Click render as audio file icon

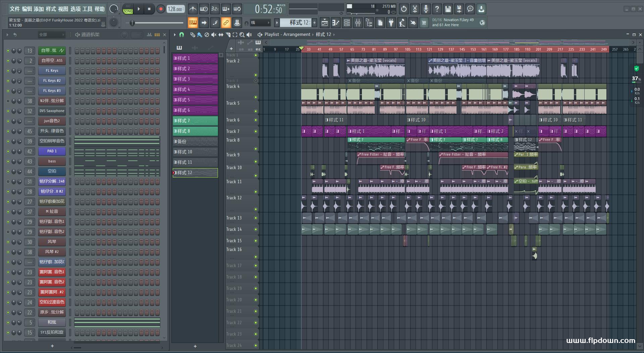459,9
